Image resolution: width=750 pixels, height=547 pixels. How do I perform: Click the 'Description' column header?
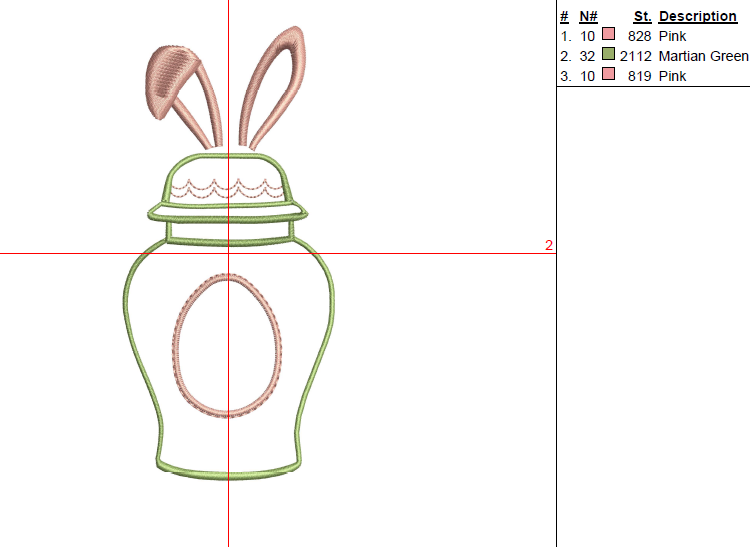[698, 16]
